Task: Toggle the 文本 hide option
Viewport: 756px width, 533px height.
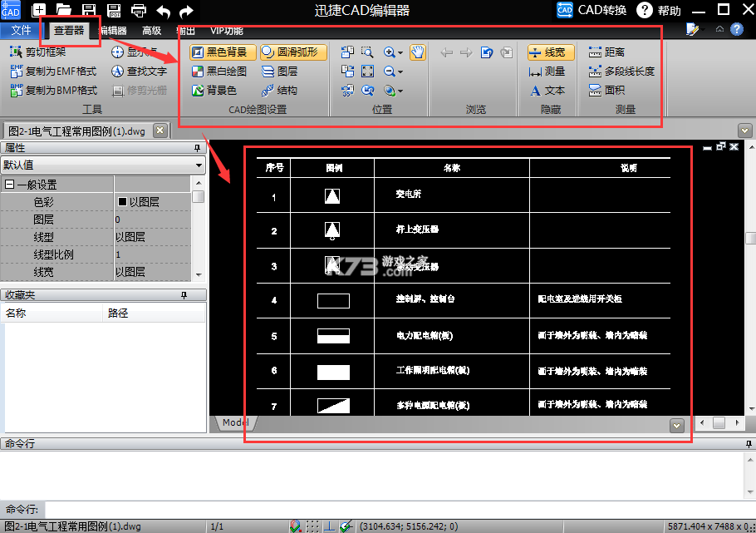Action: (x=547, y=91)
